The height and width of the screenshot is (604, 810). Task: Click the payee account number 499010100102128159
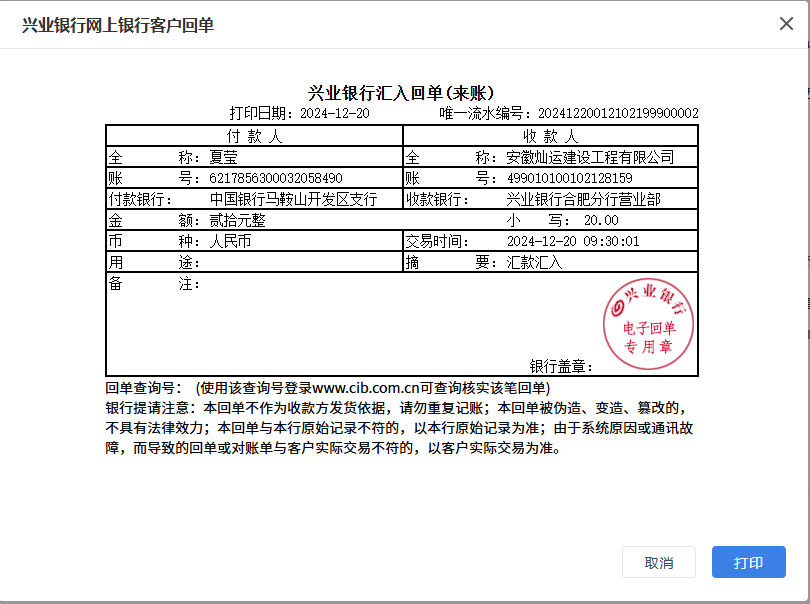[x=569, y=178]
